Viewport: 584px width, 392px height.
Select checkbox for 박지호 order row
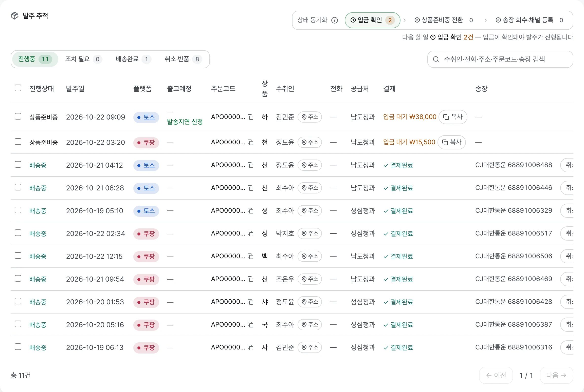[18, 233]
